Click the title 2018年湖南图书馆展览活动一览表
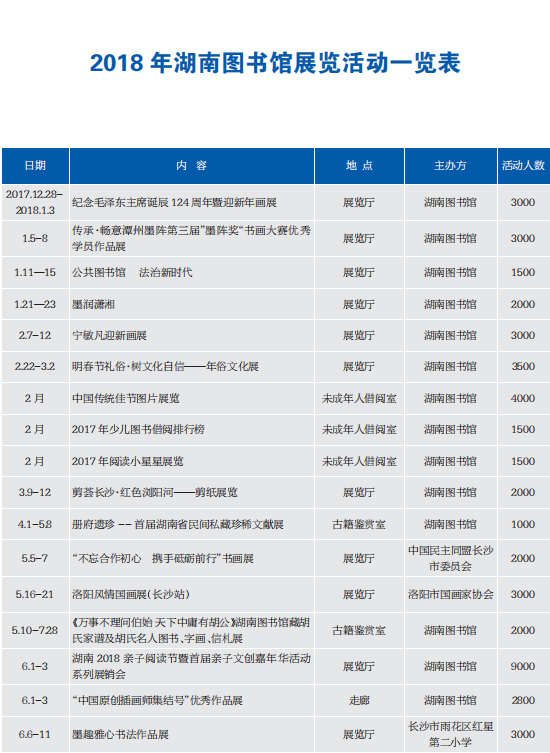 pos(275,63)
